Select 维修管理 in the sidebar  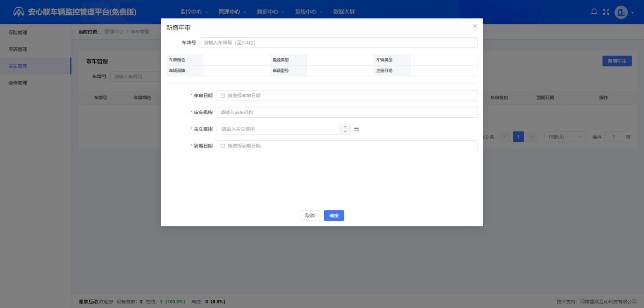[x=35, y=83]
